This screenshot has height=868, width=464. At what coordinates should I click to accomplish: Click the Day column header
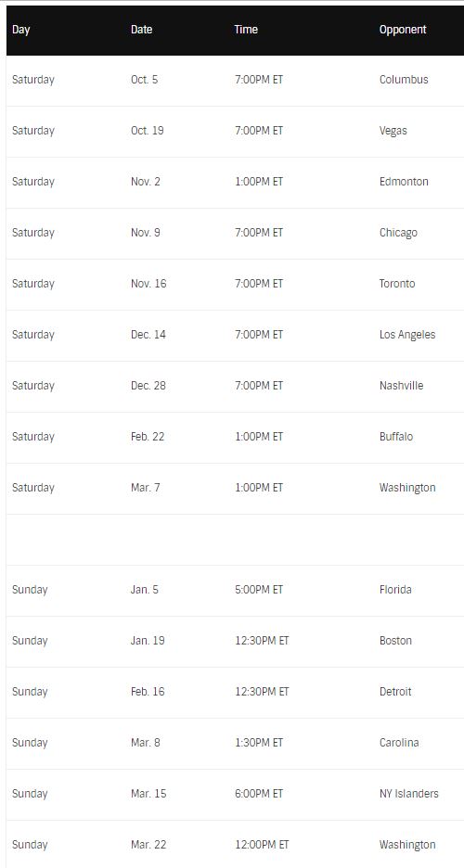(20, 30)
